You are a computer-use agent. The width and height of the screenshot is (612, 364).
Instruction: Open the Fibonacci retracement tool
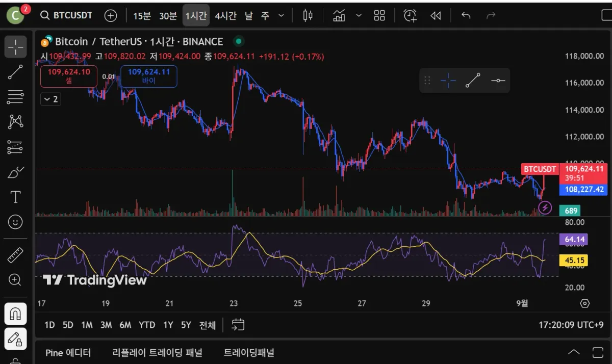tap(15, 96)
